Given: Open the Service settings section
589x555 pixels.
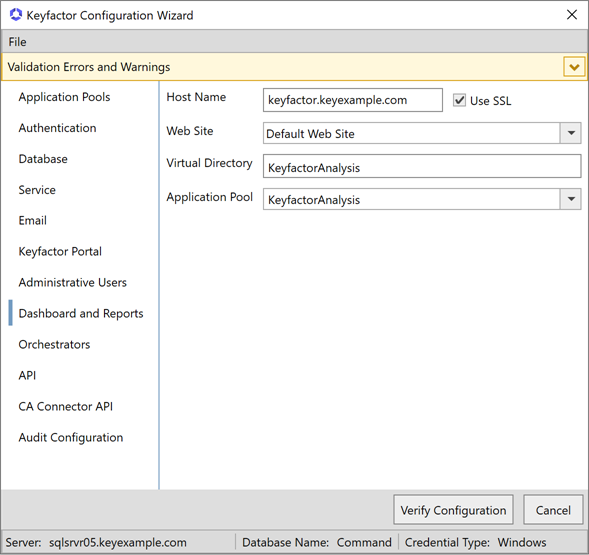Looking at the screenshot, I should pyautogui.click(x=37, y=190).
